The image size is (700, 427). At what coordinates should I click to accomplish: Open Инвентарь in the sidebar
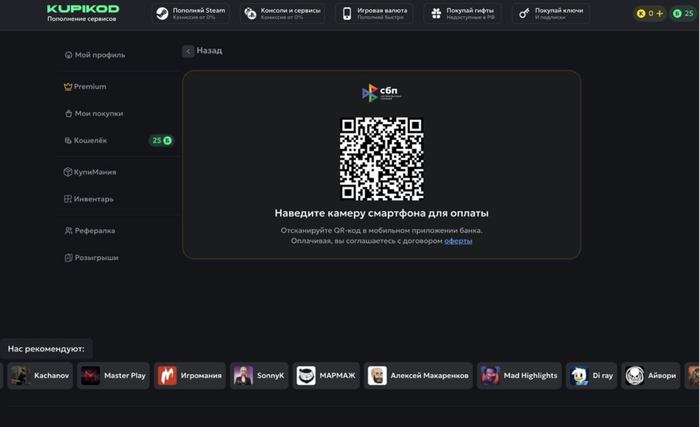coord(93,199)
